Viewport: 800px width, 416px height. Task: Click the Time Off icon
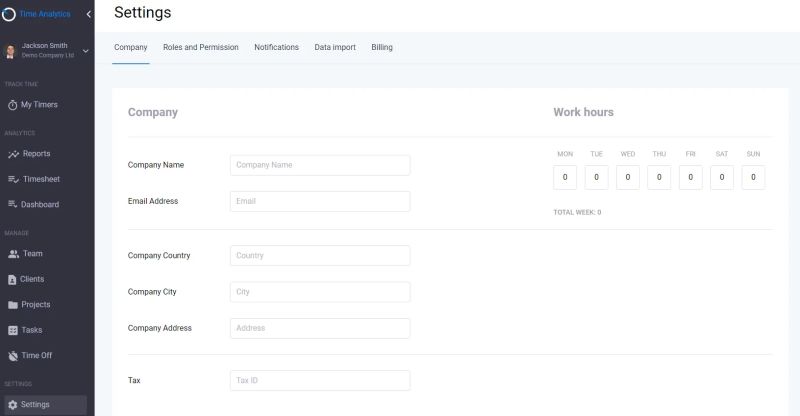(x=13, y=356)
